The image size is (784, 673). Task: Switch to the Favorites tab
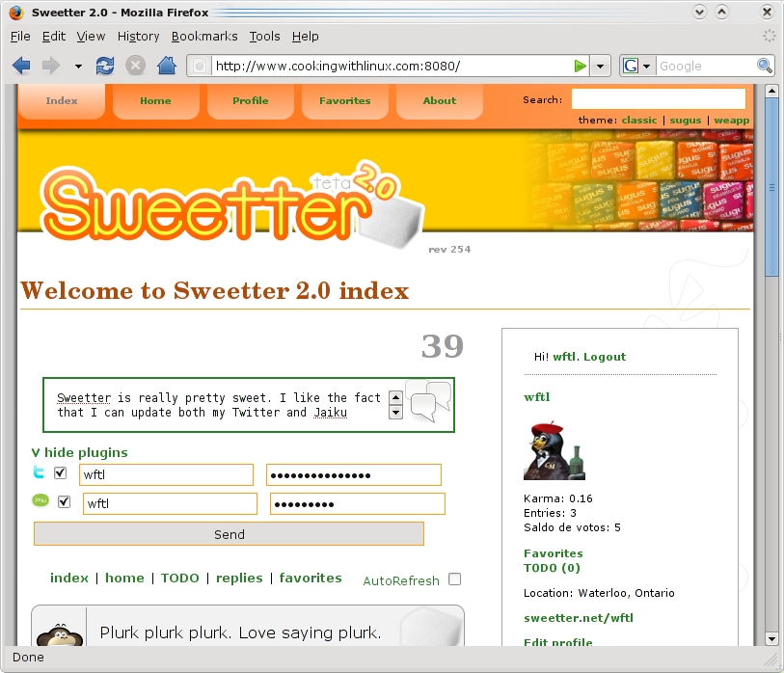point(344,101)
